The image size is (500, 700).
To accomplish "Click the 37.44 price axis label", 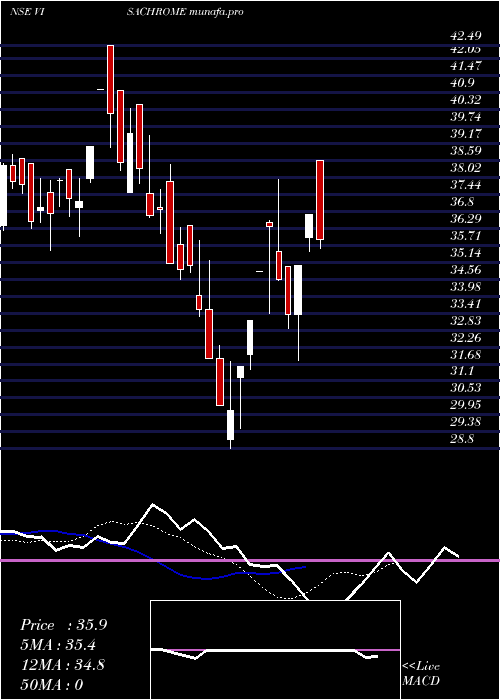I will pos(466,185).
